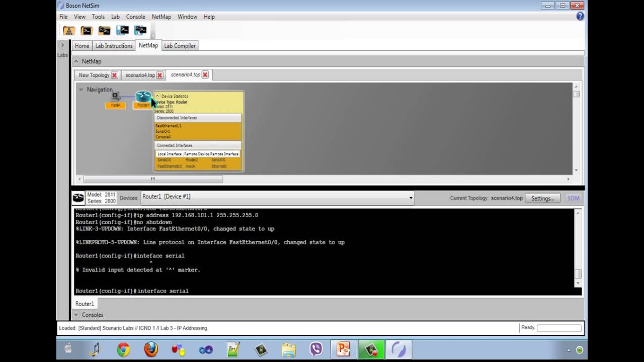Click the Apple logo start button
Image resolution: width=644 pixels, height=362 pixels.
click(x=68, y=349)
